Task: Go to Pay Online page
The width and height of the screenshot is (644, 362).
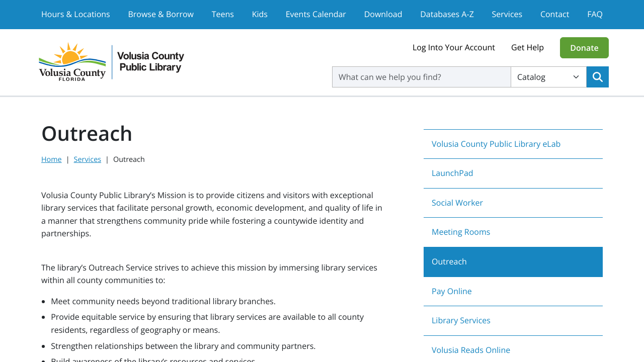Action: pos(451,291)
